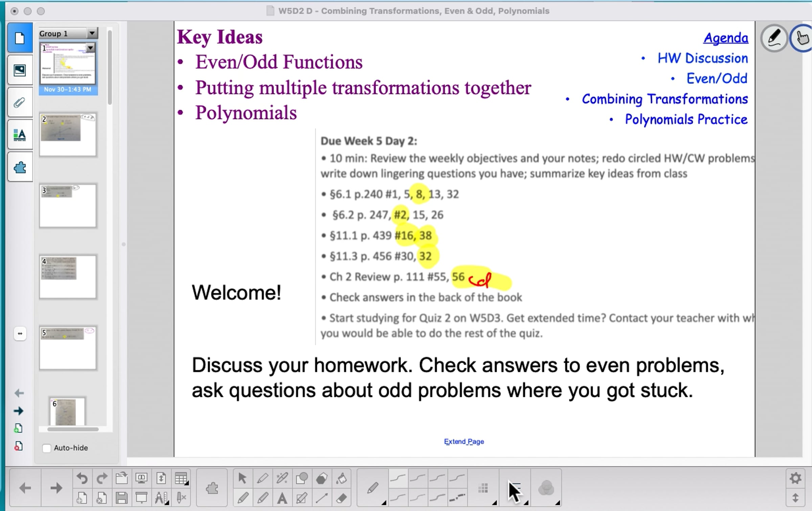
Task: Pick the Magic Pen tool
Action: pos(282,478)
